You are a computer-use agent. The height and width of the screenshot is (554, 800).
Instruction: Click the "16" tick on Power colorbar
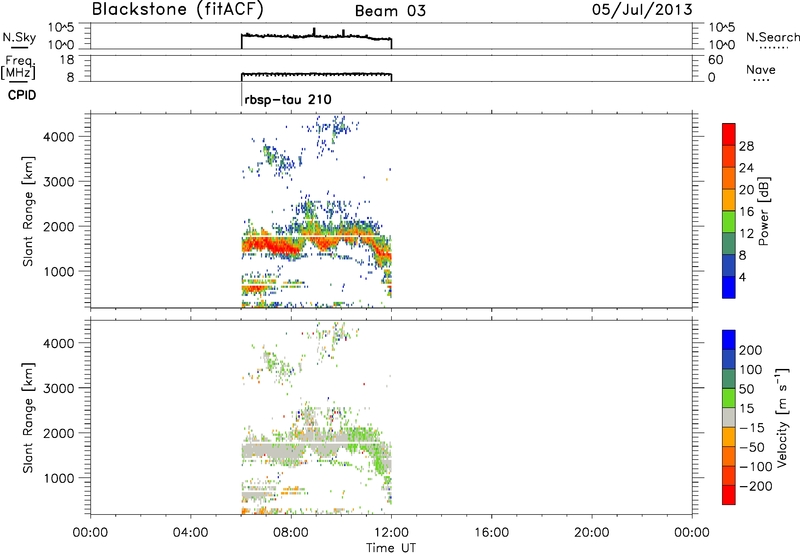[x=746, y=212]
